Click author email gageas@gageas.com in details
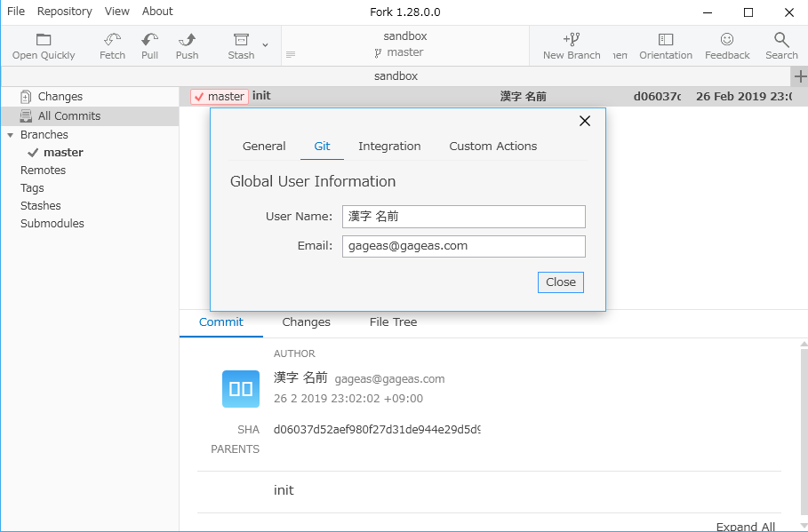 click(389, 379)
